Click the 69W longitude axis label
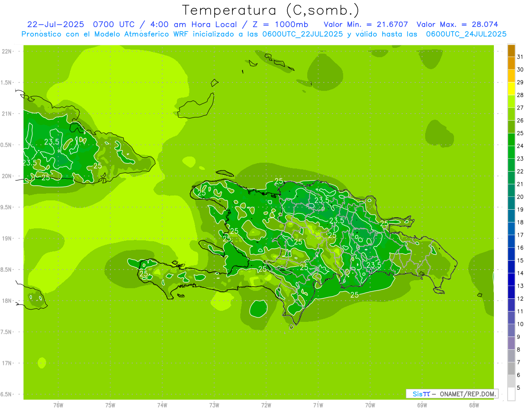Image resolution: width=532 pixels, height=411 pixels. coord(422,405)
